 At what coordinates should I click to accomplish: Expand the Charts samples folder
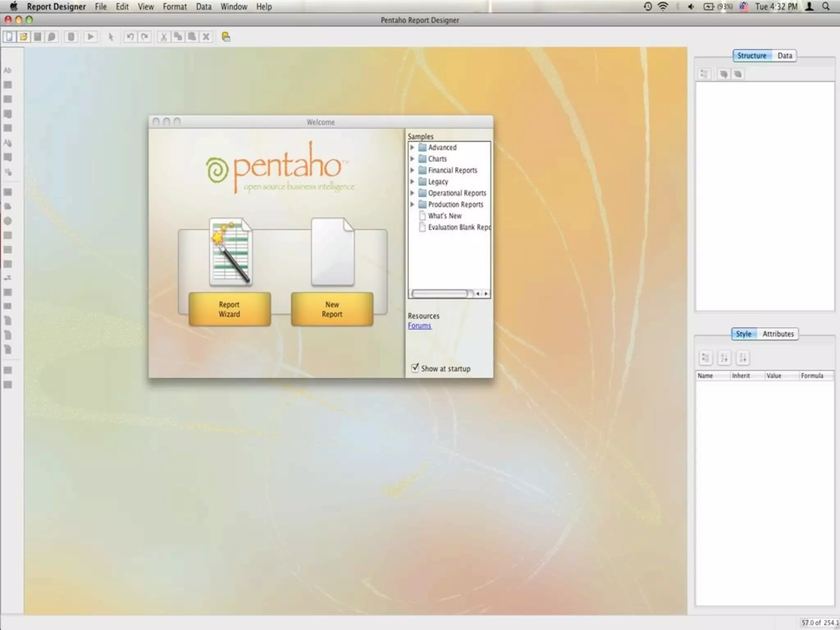pyautogui.click(x=412, y=159)
